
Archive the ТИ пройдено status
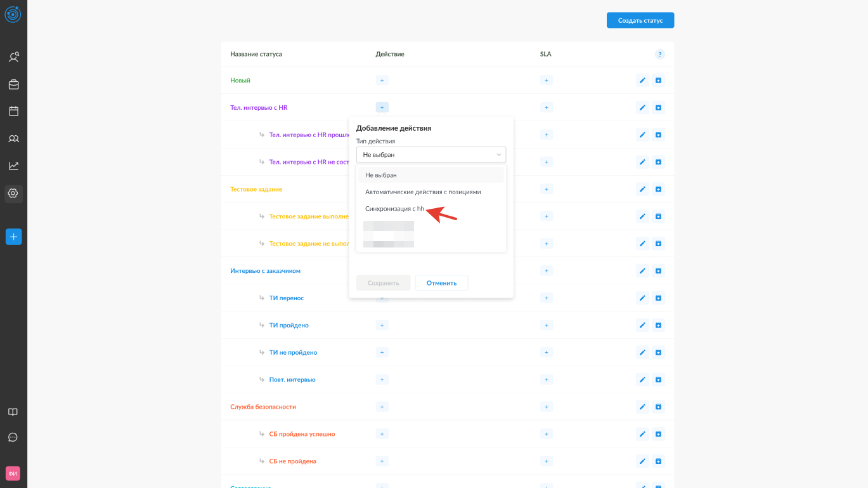point(659,326)
